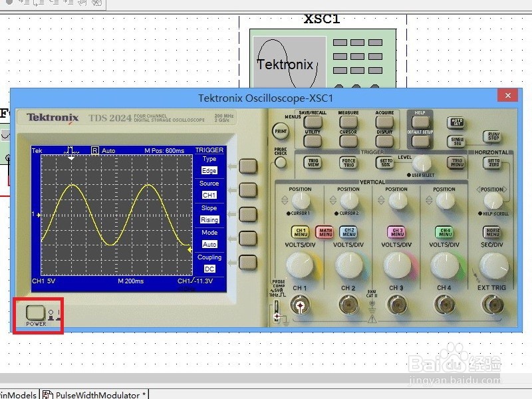Click the SEC/DIV knob
Screen dimensions: 532x399
pos(493,267)
